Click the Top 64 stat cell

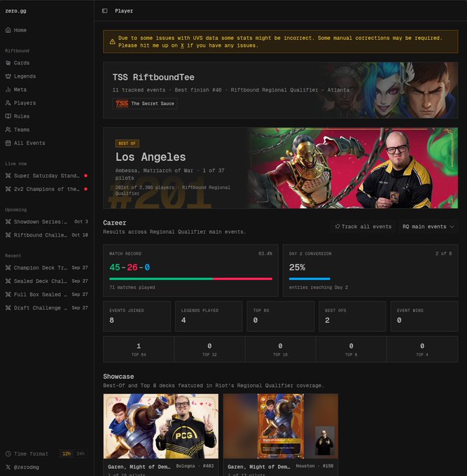[139, 349]
